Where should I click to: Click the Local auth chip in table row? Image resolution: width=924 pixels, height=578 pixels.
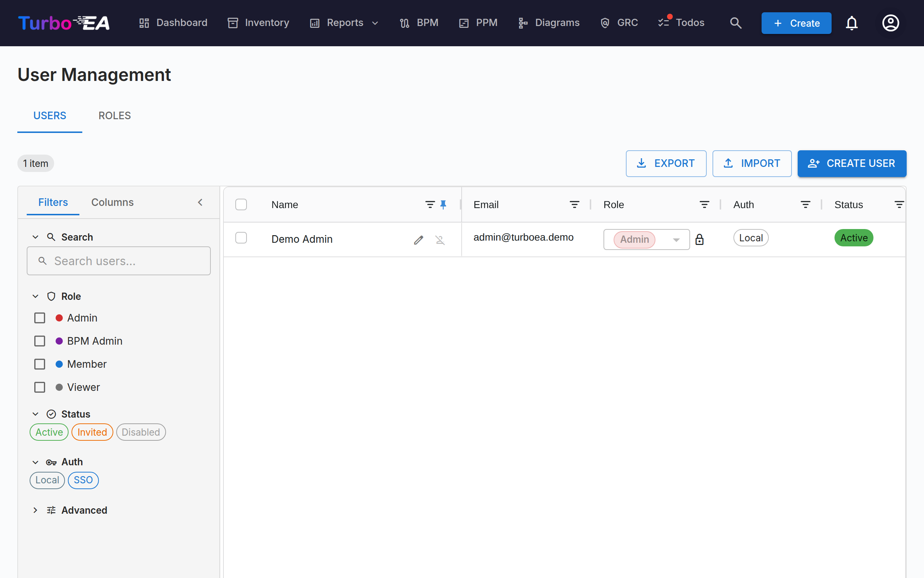[x=751, y=238]
